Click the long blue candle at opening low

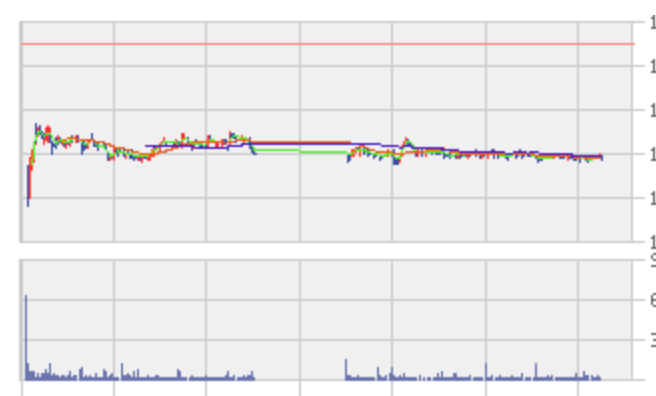coord(28,186)
